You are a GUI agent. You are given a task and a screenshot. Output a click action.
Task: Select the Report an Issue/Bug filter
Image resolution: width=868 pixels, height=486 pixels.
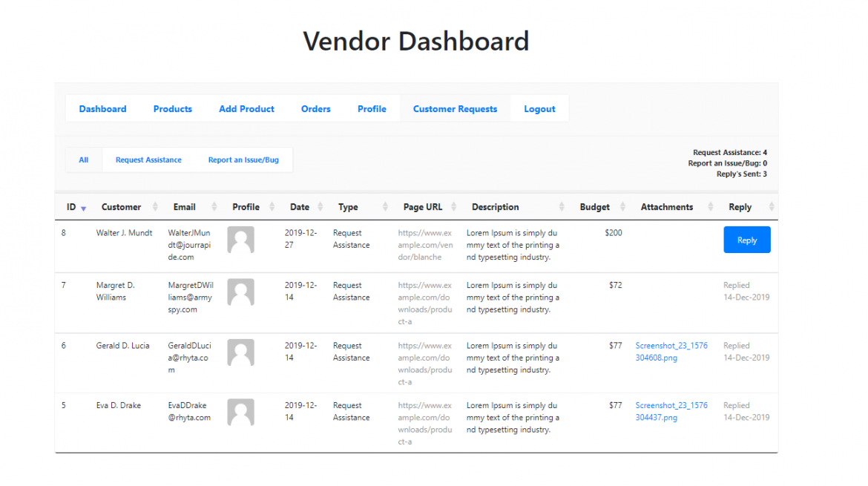[243, 160]
